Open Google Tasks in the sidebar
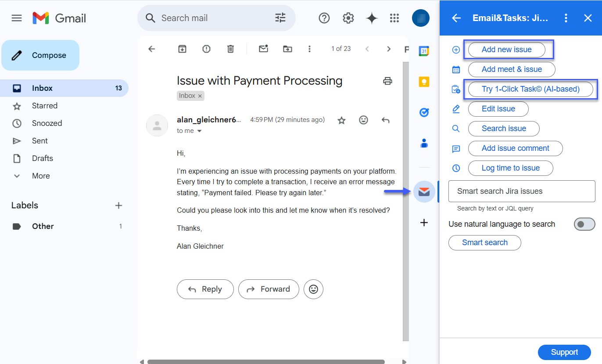This screenshot has width=602, height=364. click(424, 112)
